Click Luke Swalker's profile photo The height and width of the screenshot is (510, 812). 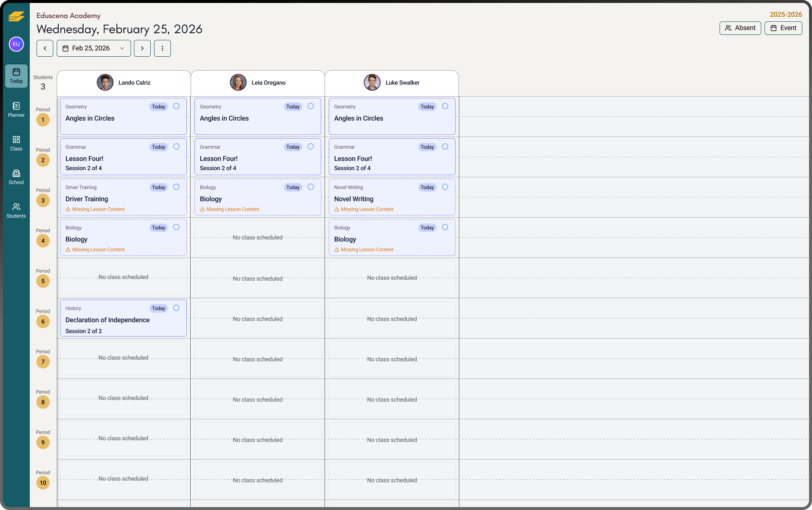pos(372,83)
